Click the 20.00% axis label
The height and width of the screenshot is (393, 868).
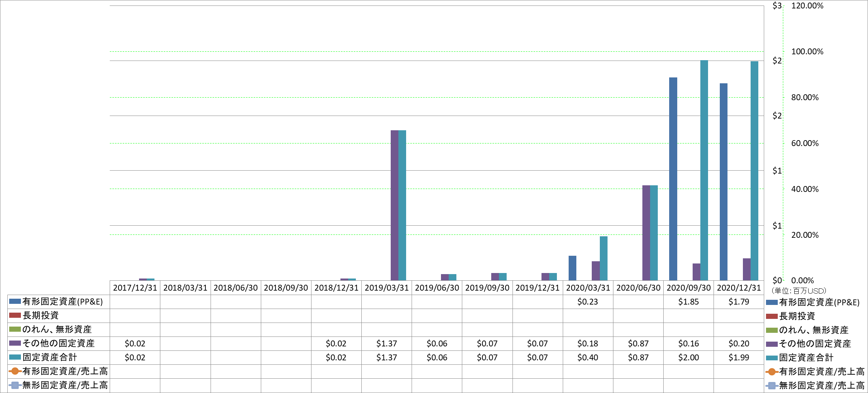coord(805,235)
